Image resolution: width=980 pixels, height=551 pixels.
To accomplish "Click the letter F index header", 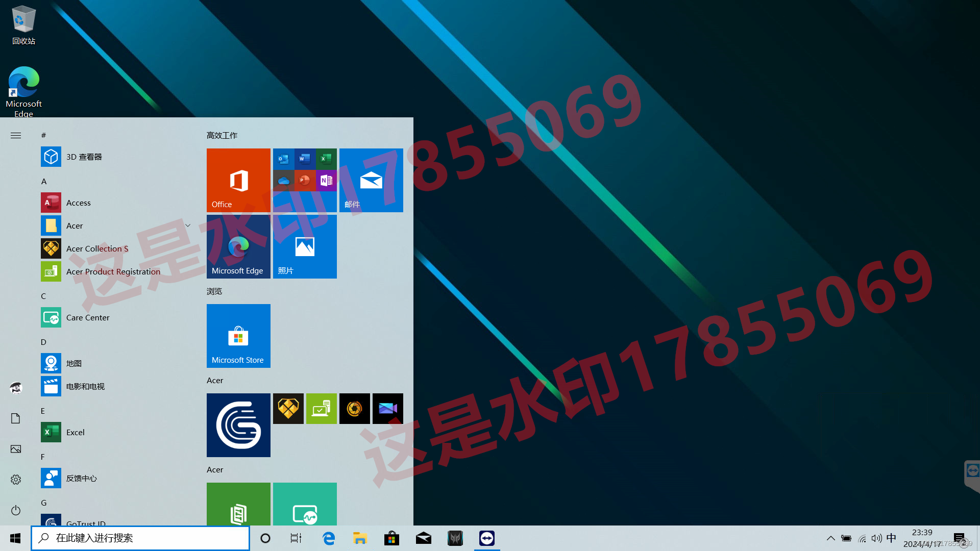I will (43, 457).
